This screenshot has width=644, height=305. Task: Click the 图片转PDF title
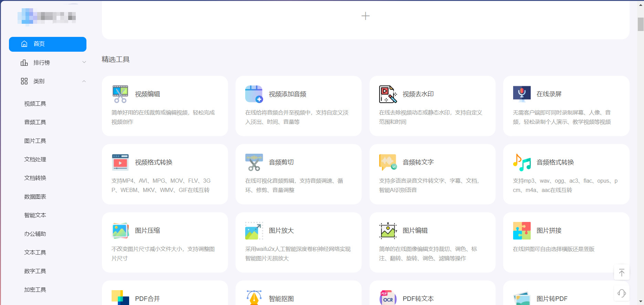pyautogui.click(x=552, y=299)
